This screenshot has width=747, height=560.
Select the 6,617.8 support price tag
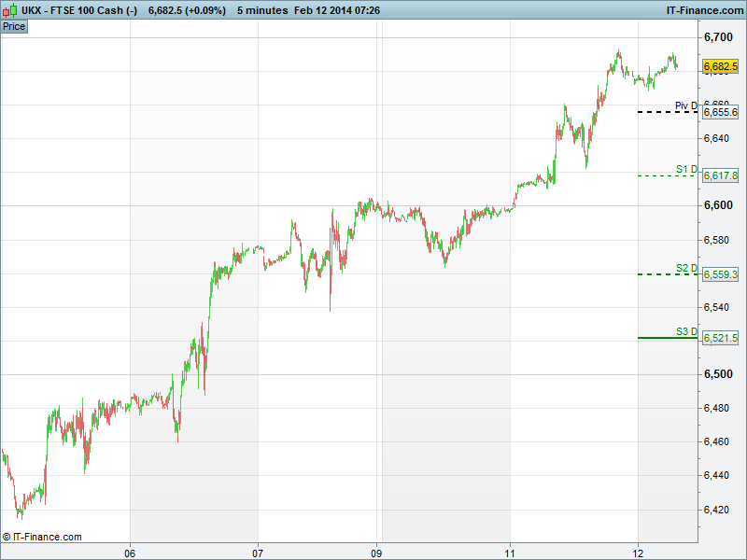720,175
